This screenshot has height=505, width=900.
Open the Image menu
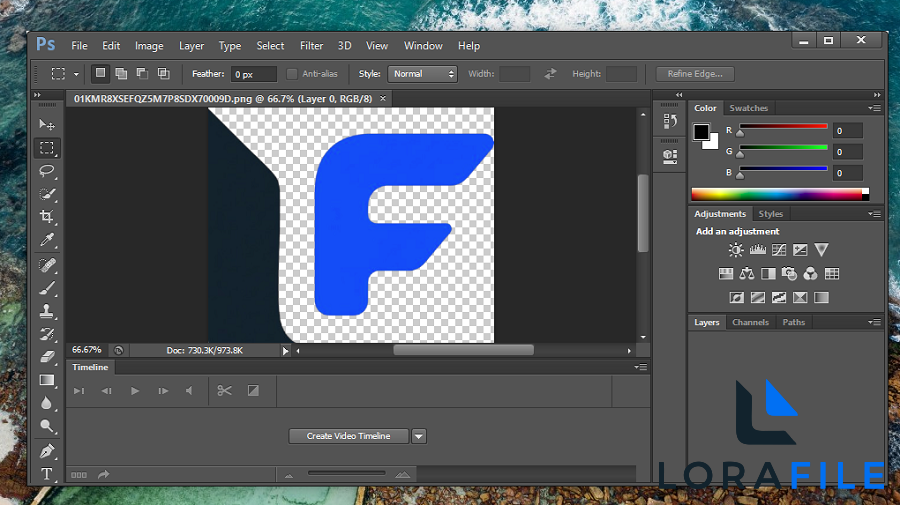[x=149, y=46]
